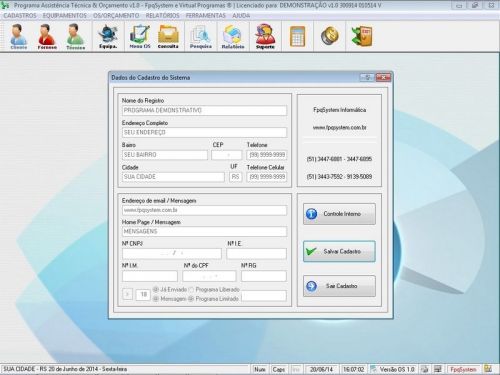Viewport: 500px width, 375px height.
Task: Click the Nº I.M. field
Action: (150, 276)
